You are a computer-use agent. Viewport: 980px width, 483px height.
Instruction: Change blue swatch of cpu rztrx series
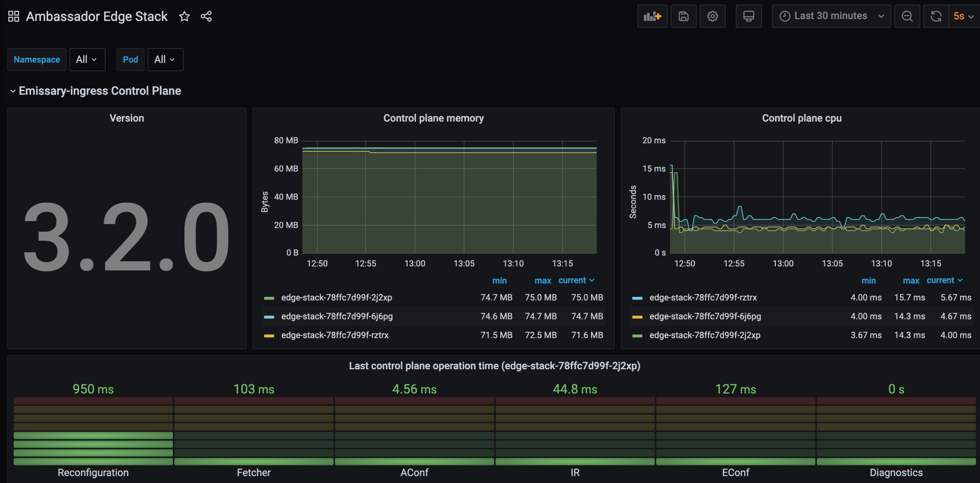[637, 298]
